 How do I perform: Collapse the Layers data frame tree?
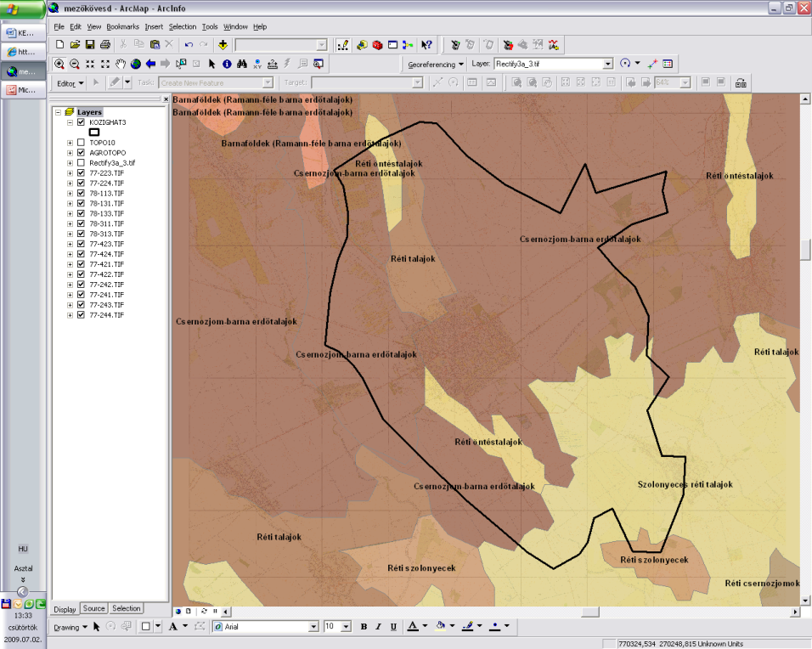[x=58, y=112]
